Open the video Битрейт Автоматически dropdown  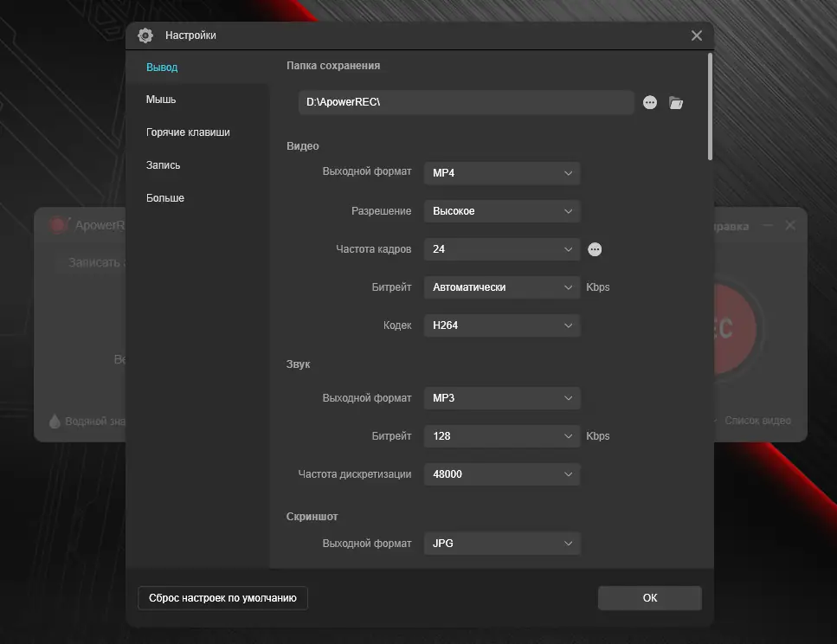coord(502,287)
